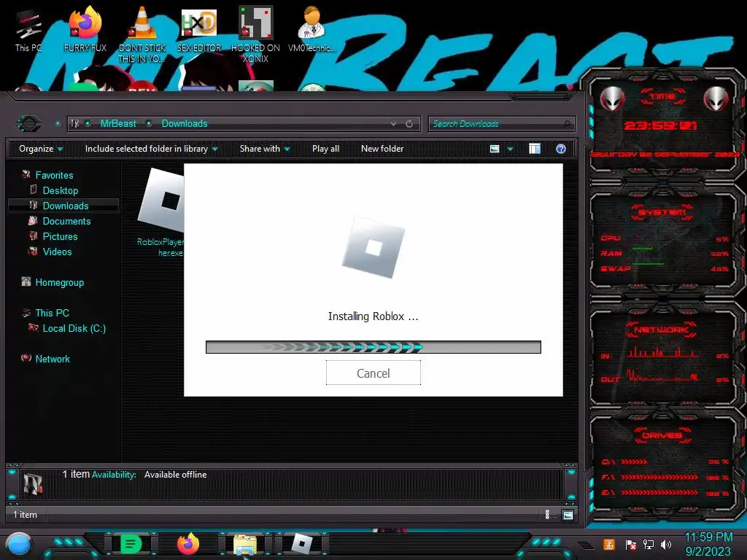Click the Downloads breadcrumb in address bar
The height and width of the screenshot is (560, 747).
click(185, 124)
